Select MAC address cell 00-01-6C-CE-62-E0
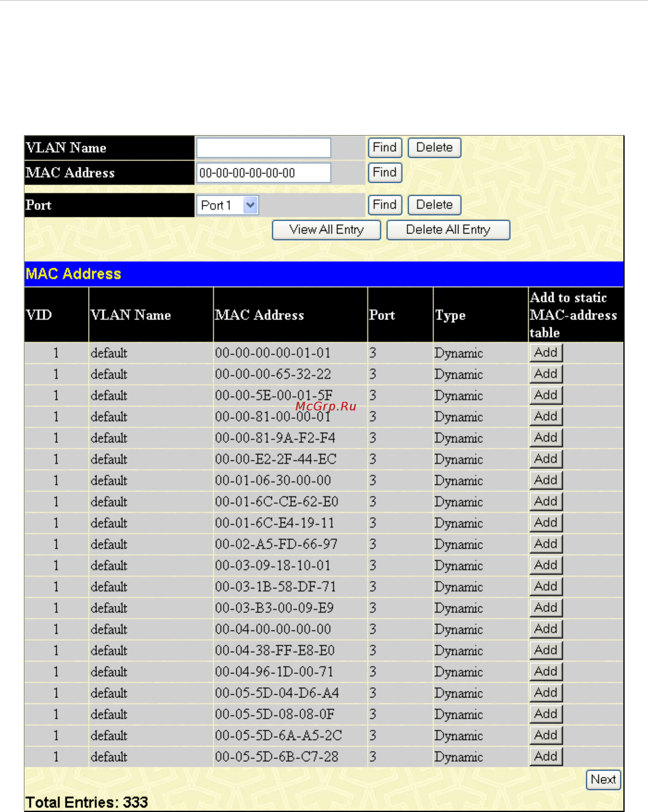648x812 pixels. point(290,502)
